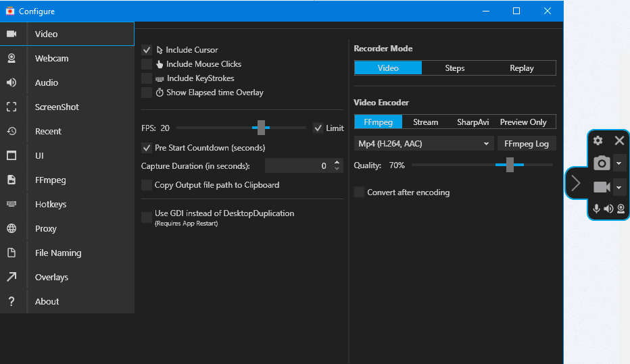Toggle the speaker icon in floating widget

pyautogui.click(x=608, y=209)
